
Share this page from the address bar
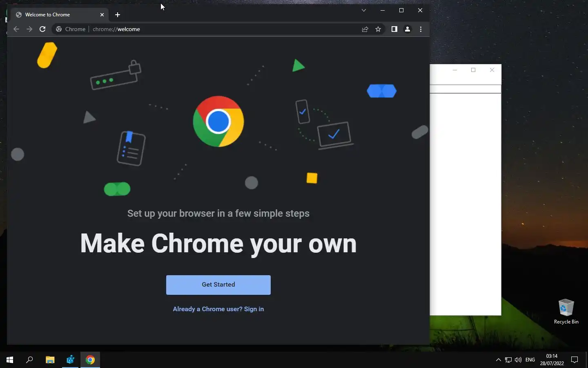[365, 29]
